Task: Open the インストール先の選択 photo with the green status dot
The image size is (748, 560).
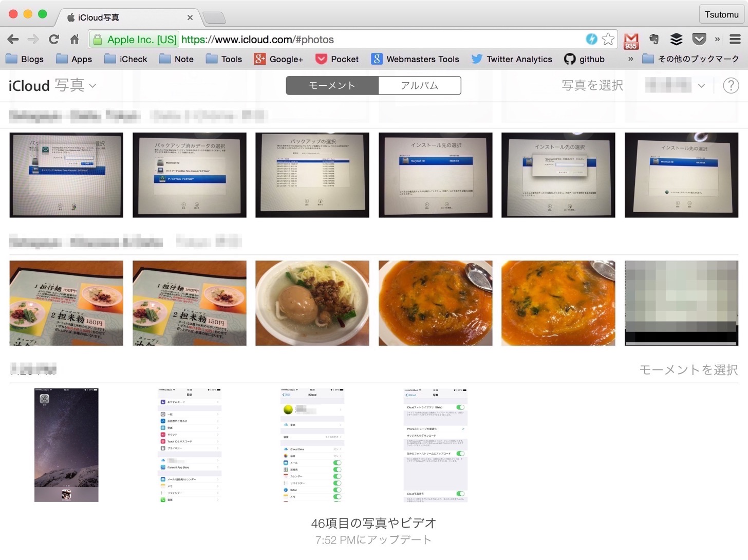Action: pyautogui.click(x=681, y=175)
